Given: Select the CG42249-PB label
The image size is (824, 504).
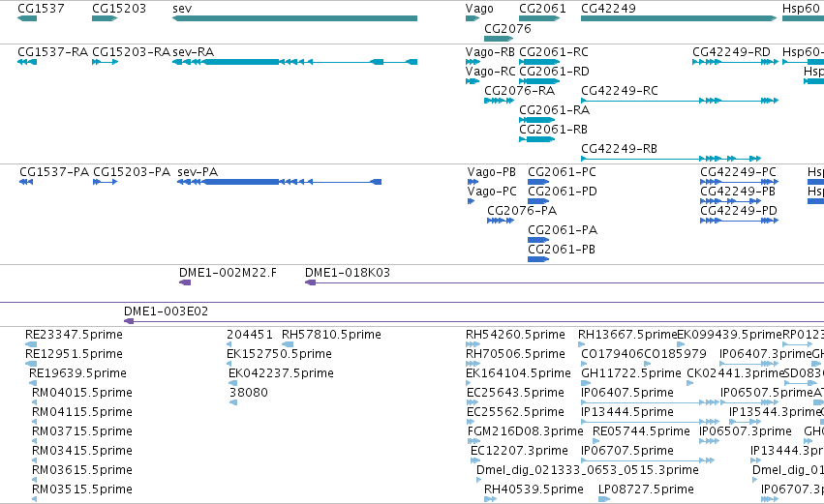Looking at the screenshot, I should 738,192.
